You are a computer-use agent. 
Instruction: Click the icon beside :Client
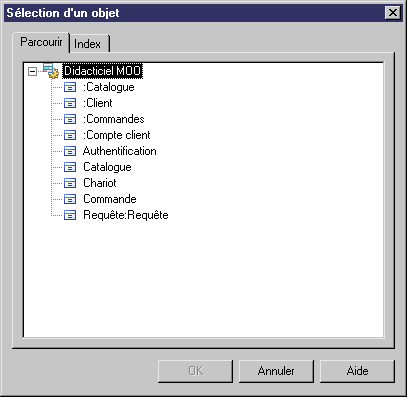(x=70, y=103)
